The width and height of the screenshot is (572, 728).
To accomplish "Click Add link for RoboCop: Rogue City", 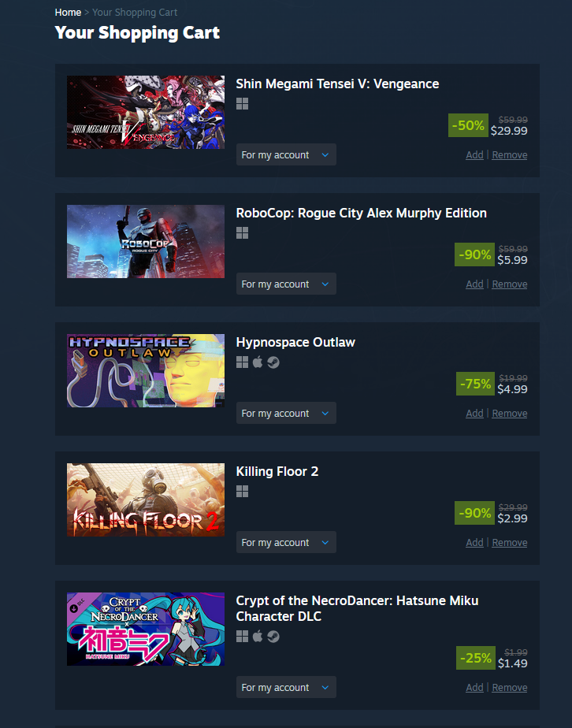I will click(474, 284).
